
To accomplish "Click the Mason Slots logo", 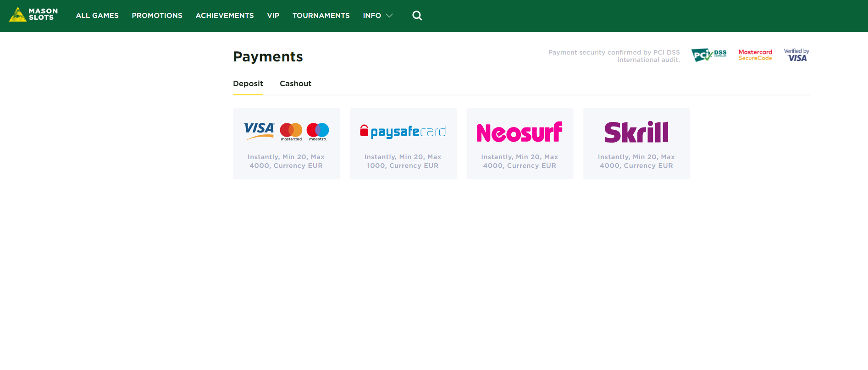I will pyautogui.click(x=33, y=15).
